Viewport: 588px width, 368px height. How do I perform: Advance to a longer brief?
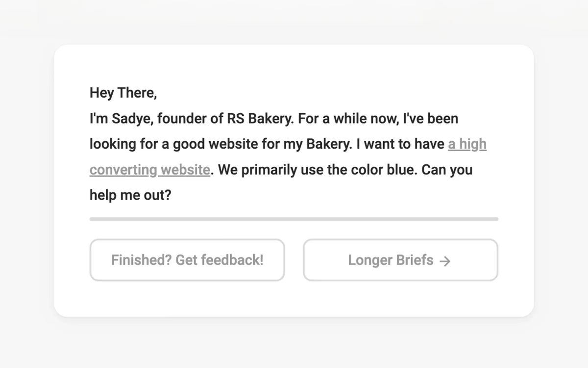400,260
